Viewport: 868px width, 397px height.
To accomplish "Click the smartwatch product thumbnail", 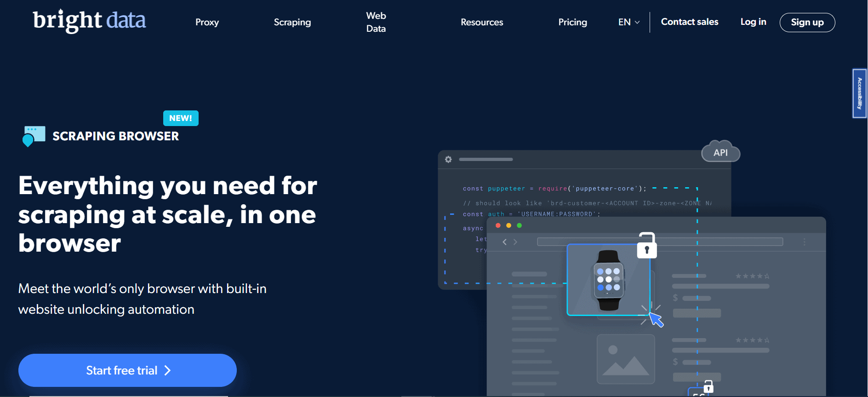I will point(608,280).
